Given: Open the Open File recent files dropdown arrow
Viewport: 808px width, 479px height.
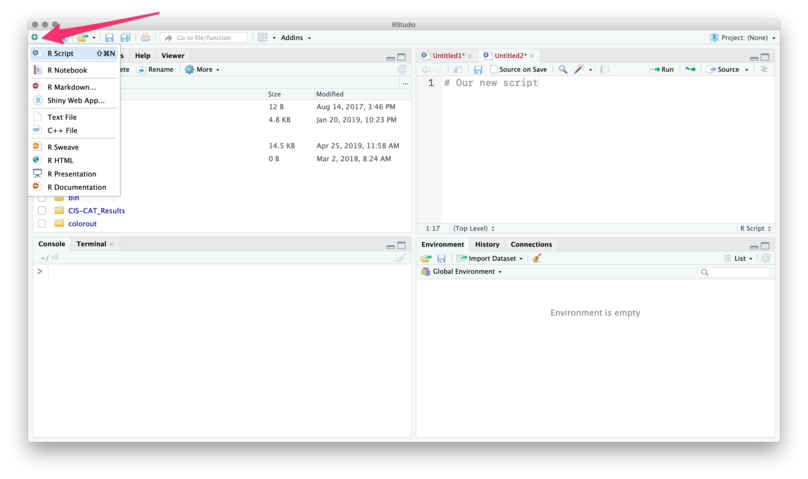Looking at the screenshot, I should pos(94,38).
